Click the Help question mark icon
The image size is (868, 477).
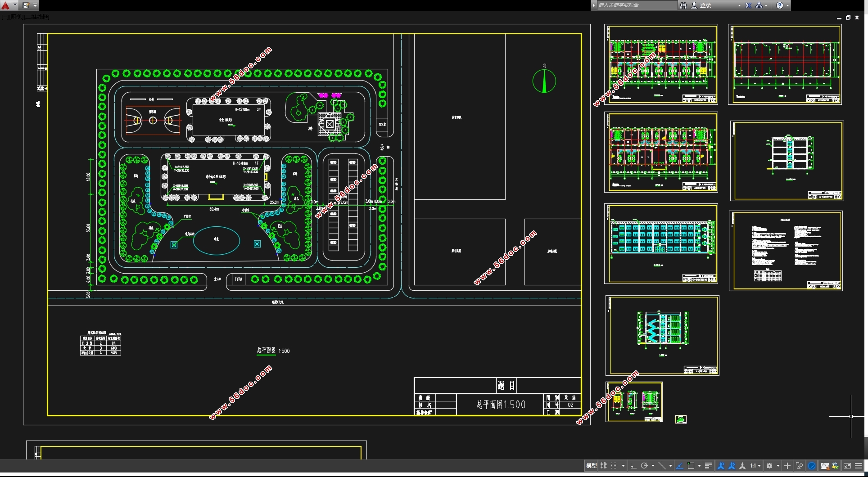(780, 5)
